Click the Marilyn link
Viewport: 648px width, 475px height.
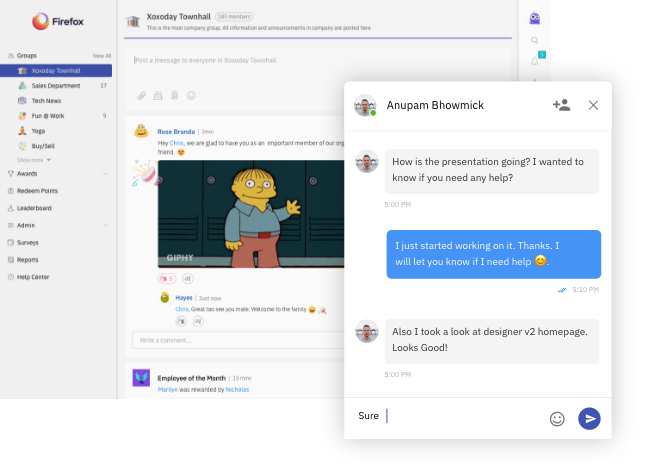click(167, 389)
